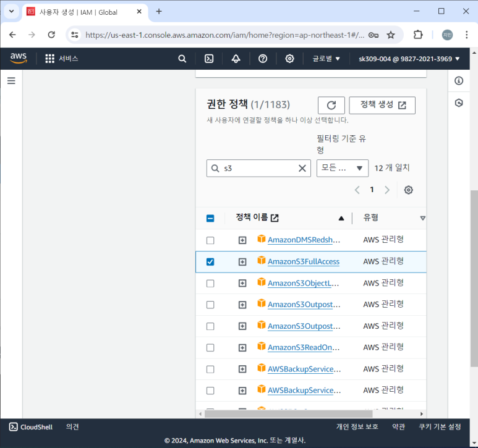This screenshot has height=448, width=478.
Task: Sort by policy name ascending arrow
Action: click(x=341, y=218)
